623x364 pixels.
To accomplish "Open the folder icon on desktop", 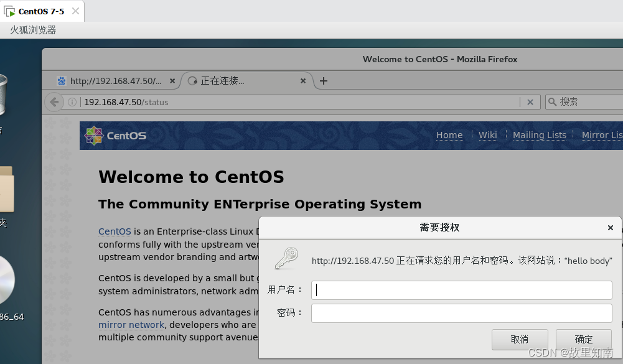I will pos(6,190).
